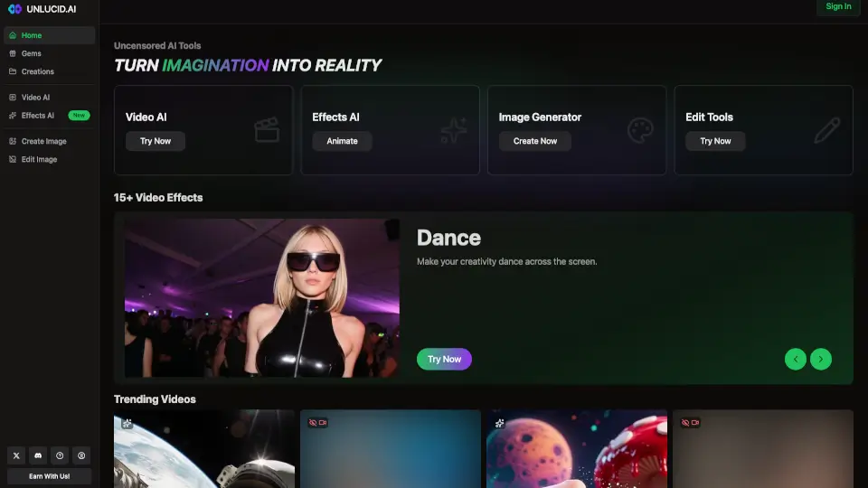Viewport: 868px width, 488px height.
Task: Go to next video effect with right arrow
Action: pyautogui.click(x=821, y=359)
